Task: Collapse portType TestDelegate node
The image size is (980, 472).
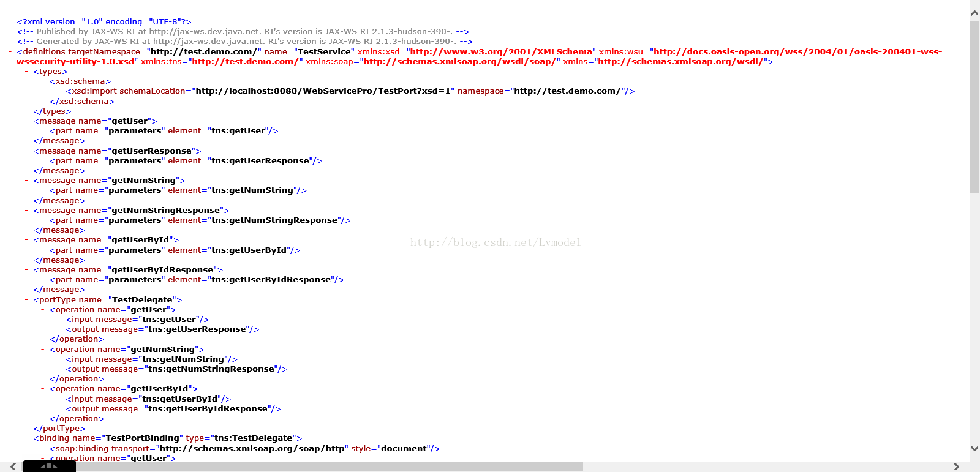Action: tap(27, 300)
